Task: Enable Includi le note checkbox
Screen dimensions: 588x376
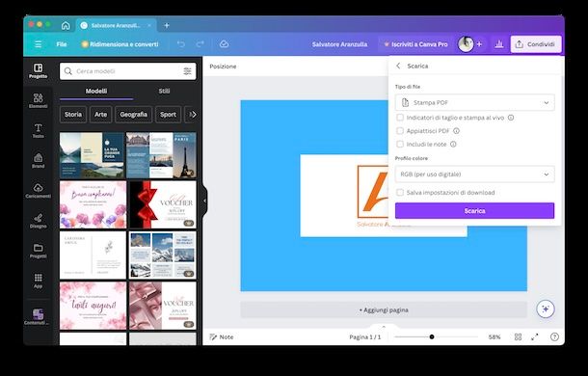Action: [400, 144]
